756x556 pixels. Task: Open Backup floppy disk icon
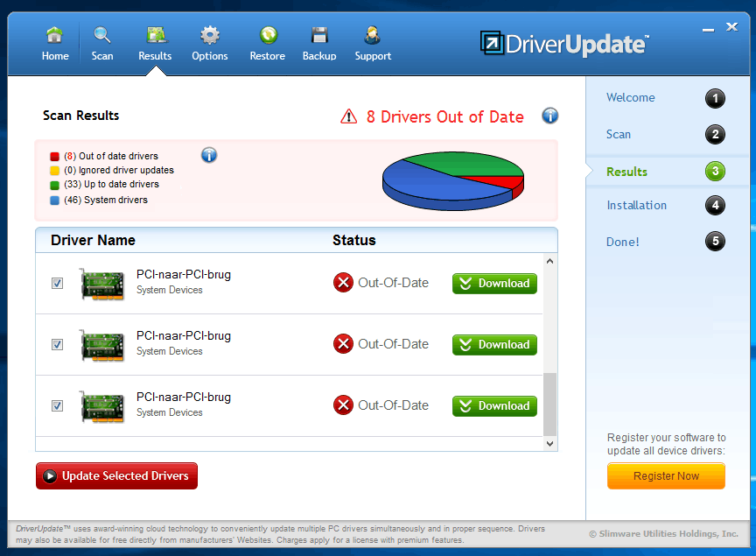click(319, 35)
